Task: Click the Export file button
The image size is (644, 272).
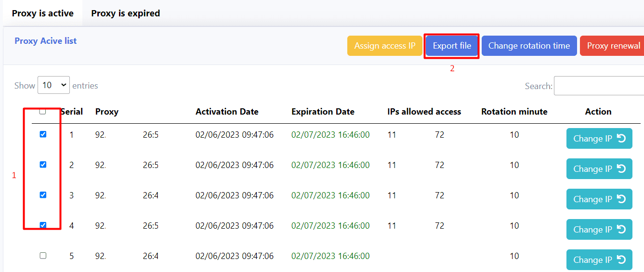Action: pyautogui.click(x=452, y=46)
